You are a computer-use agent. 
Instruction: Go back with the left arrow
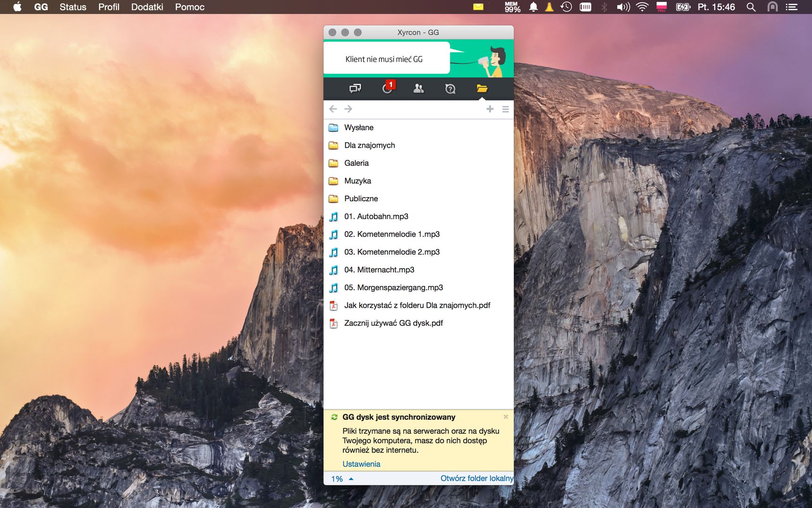[333, 109]
